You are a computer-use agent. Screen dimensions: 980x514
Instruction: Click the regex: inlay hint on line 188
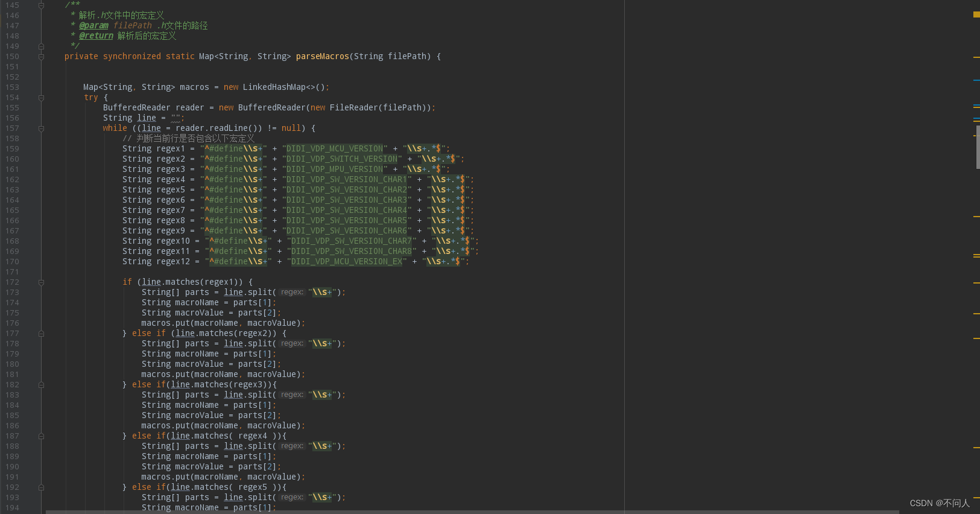[292, 446]
